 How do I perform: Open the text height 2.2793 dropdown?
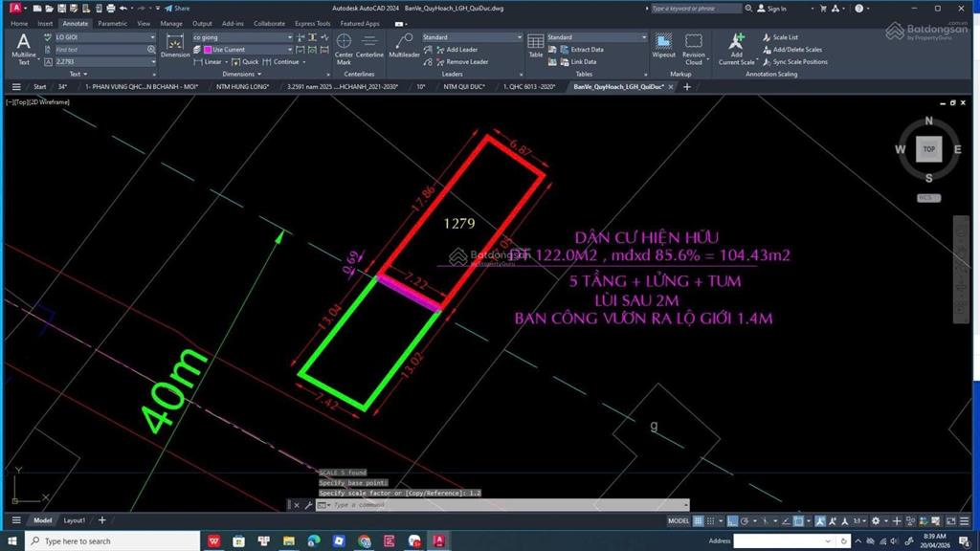(x=152, y=62)
